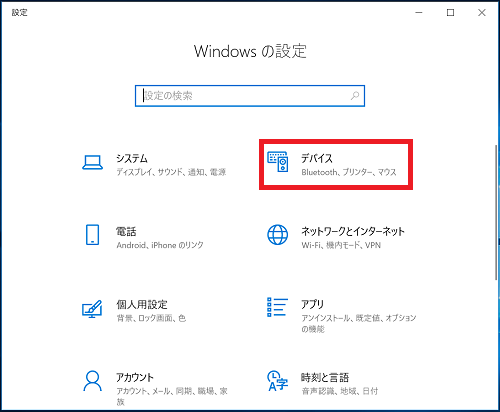The width and height of the screenshot is (500, 412).
Task: Click the vertical scrollbar on right edge
Action: 496,213
